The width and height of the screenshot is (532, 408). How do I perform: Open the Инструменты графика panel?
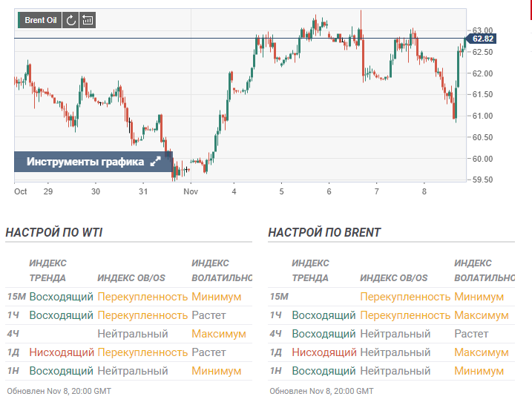tap(93, 162)
